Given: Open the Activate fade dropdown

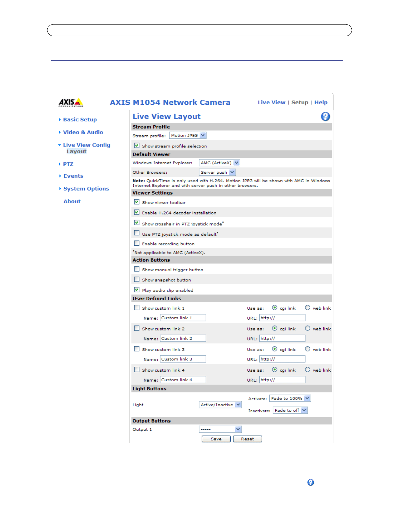Looking at the screenshot, I should pos(290,398).
